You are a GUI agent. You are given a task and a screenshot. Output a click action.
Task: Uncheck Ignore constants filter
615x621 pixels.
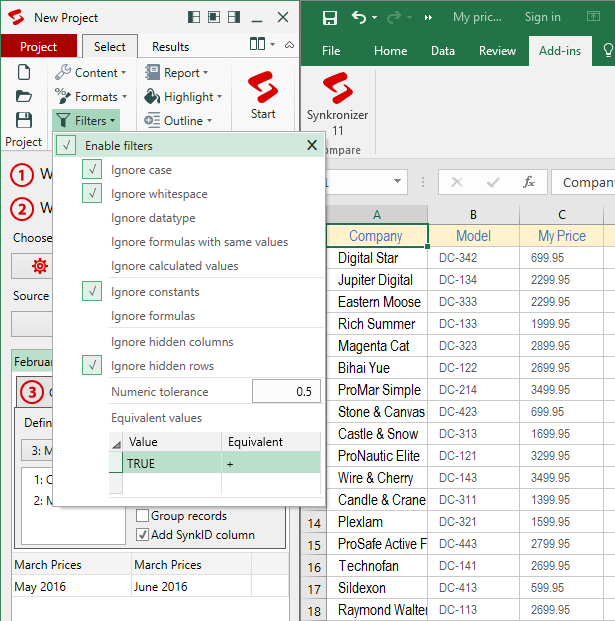(x=92, y=291)
